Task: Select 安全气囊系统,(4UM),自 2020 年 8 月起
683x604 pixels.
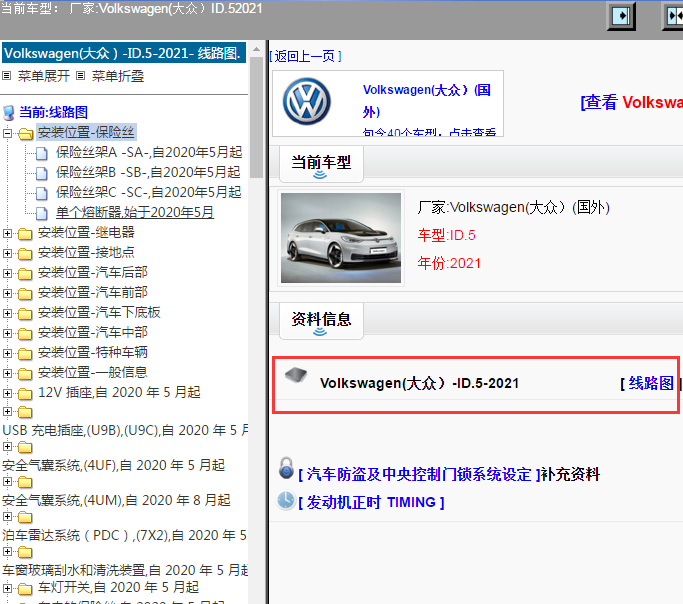Action: pyautogui.click(x=116, y=500)
